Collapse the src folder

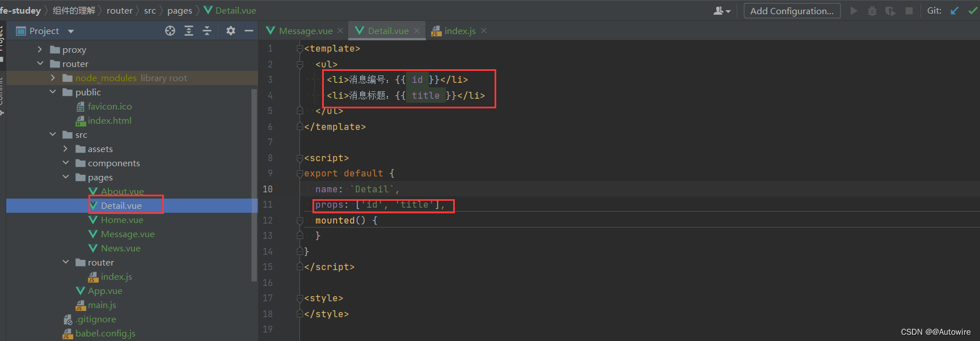53,134
